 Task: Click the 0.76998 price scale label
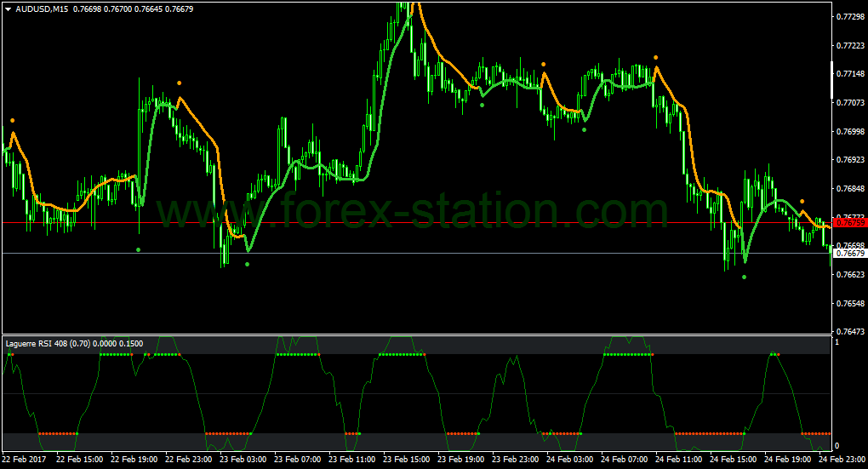[851, 131]
